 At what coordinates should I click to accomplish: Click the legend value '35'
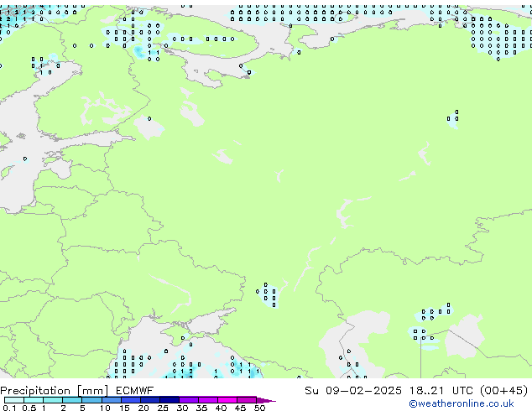[201, 408]
